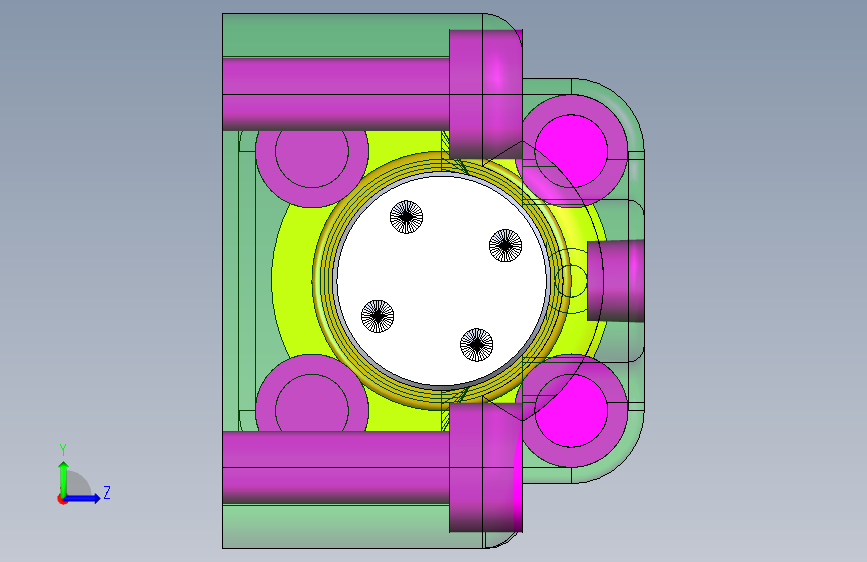This screenshot has width=867, height=562.
Task: Click the blue Z axis arrow of the triad
Action: (x=84, y=498)
